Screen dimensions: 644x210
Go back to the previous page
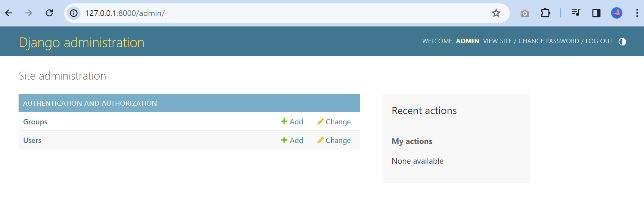pyautogui.click(x=9, y=13)
